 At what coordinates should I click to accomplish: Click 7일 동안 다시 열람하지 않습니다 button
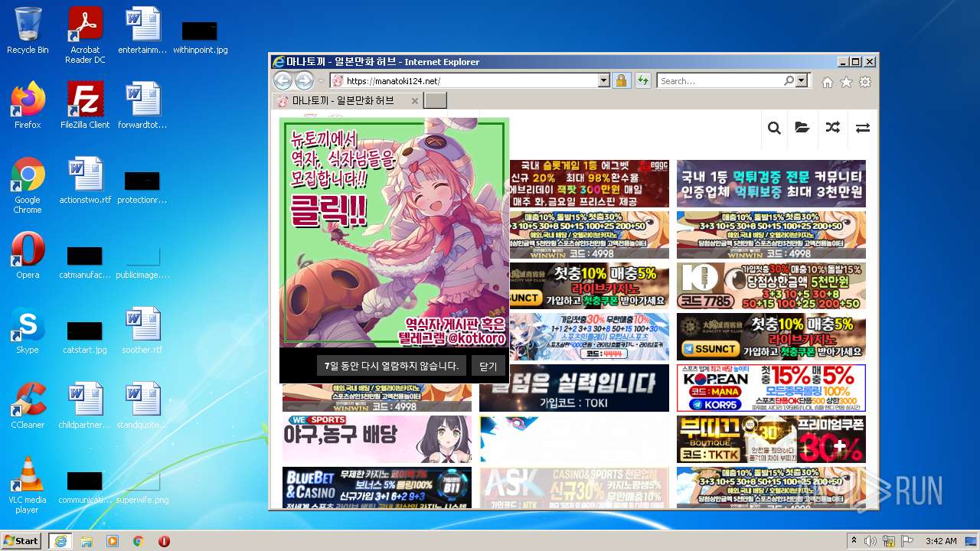pos(391,366)
